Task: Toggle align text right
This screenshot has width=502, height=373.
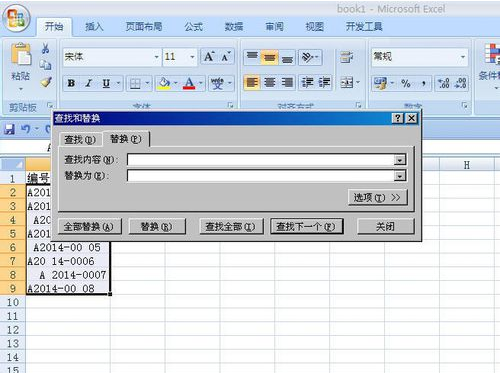Action: [x=287, y=82]
